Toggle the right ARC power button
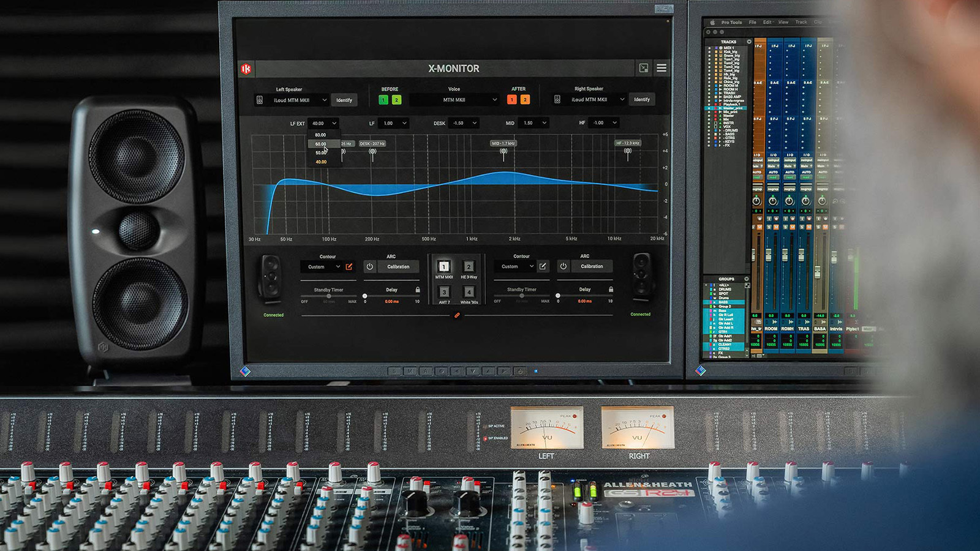980x551 pixels. (x=563, y=265)
